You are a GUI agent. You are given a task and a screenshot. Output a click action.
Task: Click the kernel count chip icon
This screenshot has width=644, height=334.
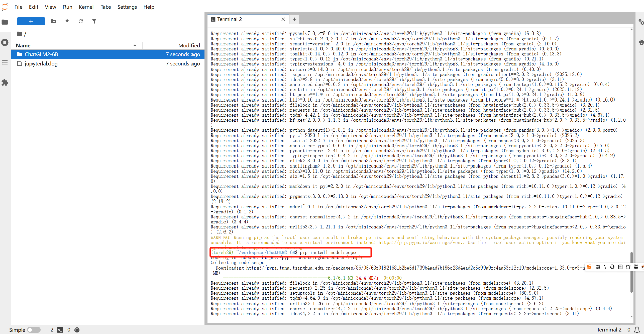point(77,330)
